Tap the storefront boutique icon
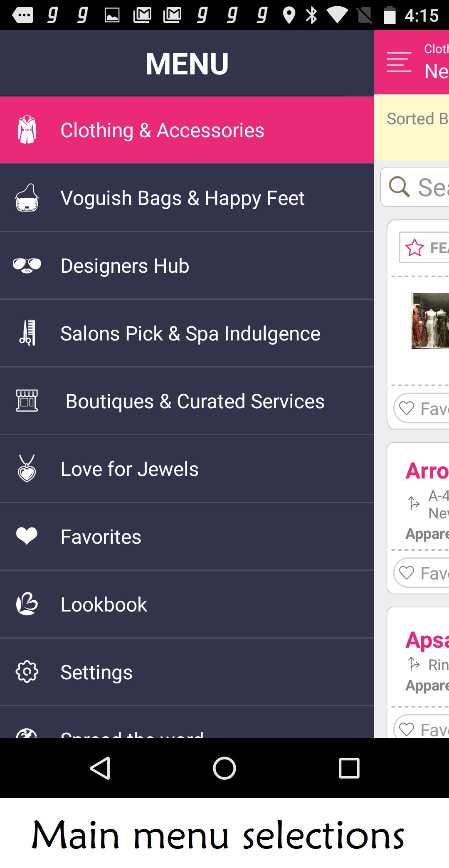The width and height of the screenshot is (449, 868). [27, 401]
